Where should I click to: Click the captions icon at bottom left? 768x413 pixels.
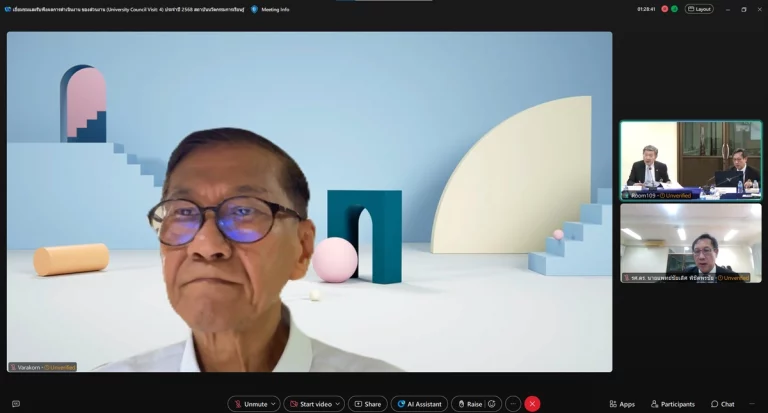pyautogui.click(x=15, y=404)
